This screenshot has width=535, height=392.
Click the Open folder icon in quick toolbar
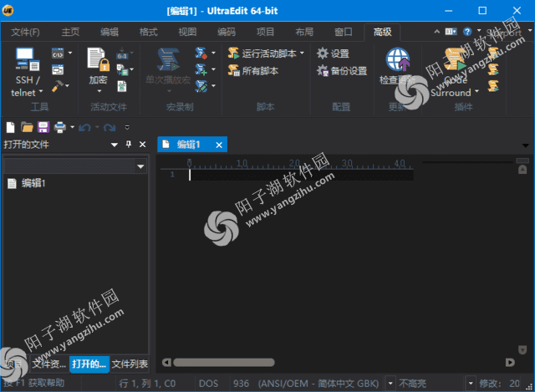27,127
